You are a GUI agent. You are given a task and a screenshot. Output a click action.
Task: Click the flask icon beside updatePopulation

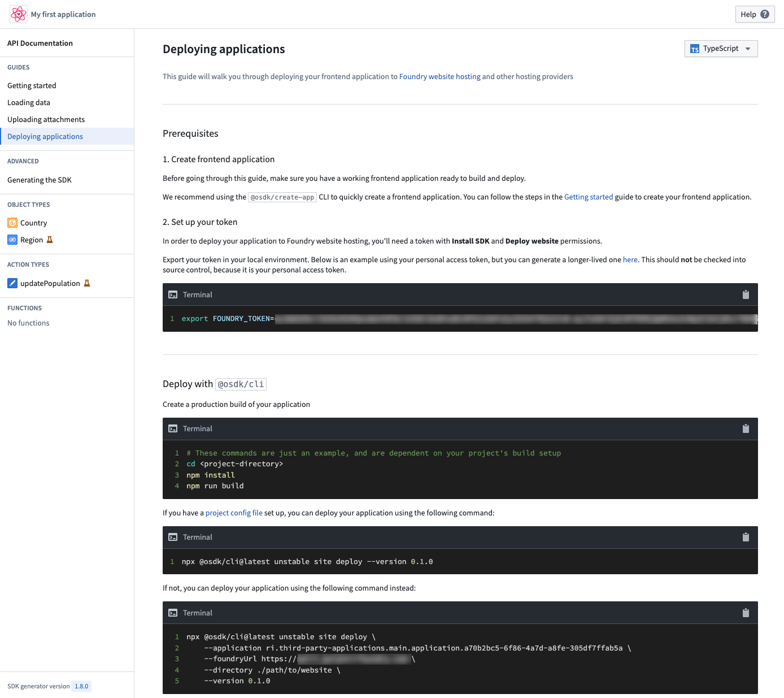click(x=87, y=283)
